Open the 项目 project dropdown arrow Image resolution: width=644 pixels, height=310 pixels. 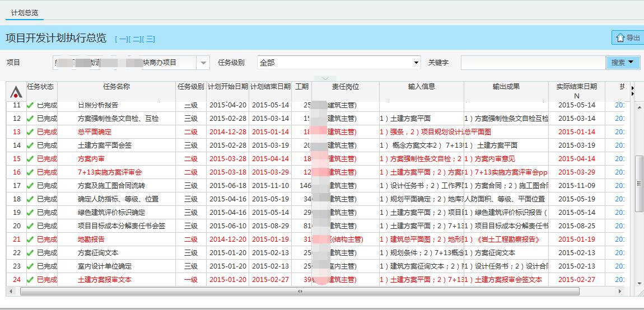(203, 63)
